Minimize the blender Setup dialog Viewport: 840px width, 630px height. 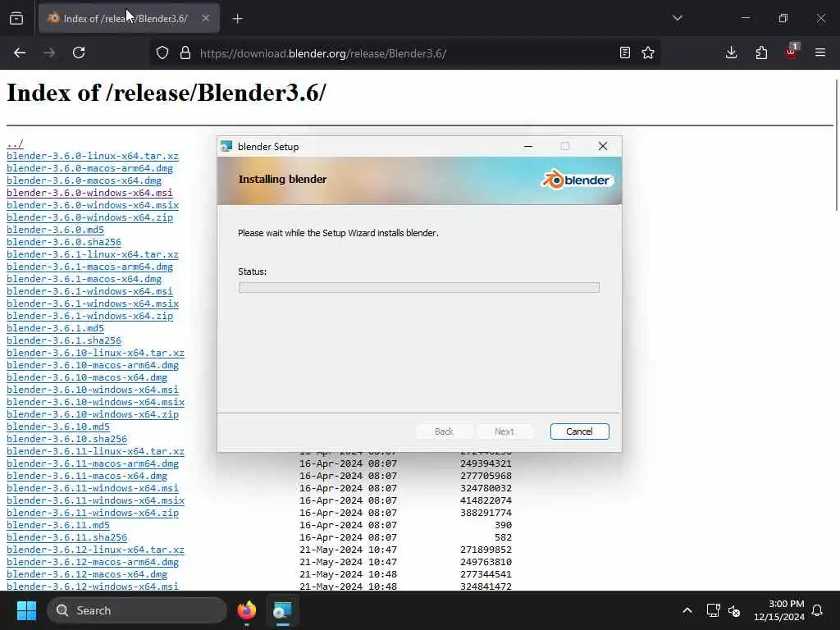tap(528, 146)
